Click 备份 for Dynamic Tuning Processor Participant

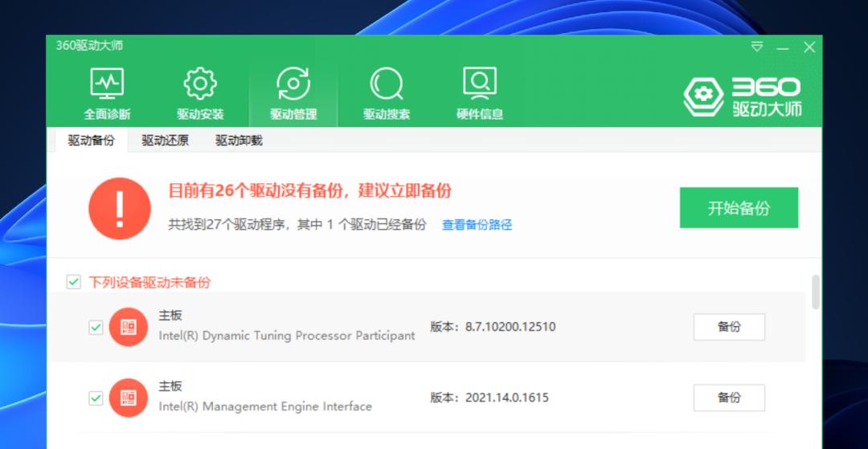click(729, 327)
